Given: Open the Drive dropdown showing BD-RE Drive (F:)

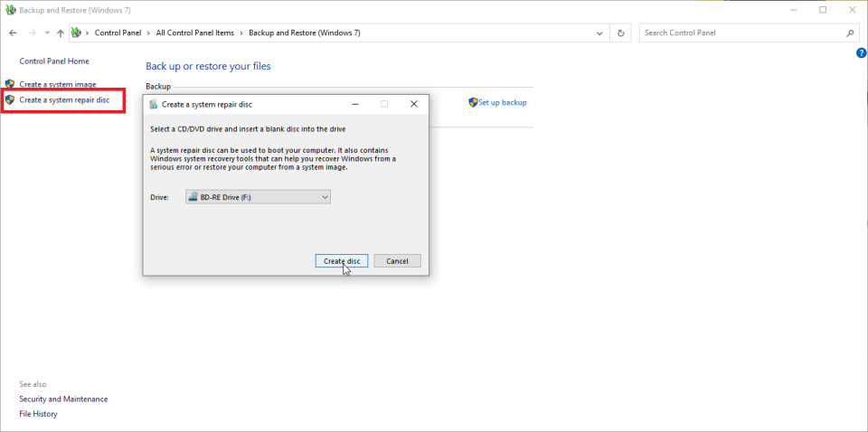Looking at the screenshot, I should tap(258, 197).
